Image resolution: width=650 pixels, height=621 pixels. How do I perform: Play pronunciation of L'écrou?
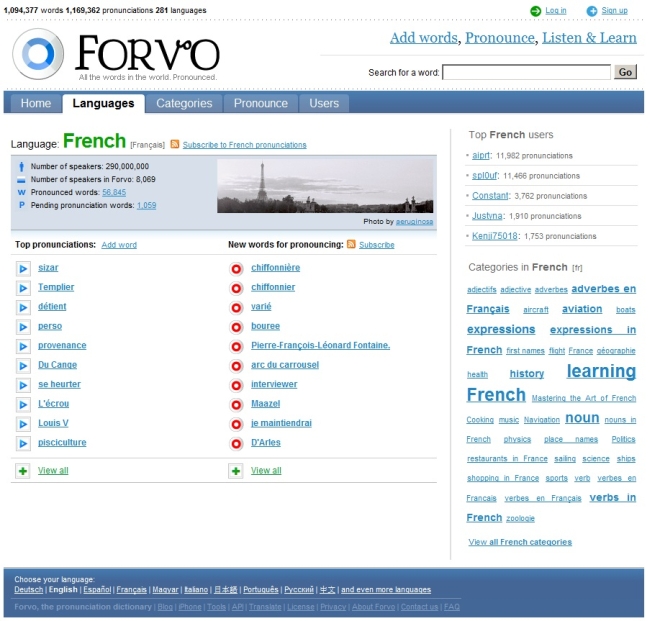coord(23,405)
